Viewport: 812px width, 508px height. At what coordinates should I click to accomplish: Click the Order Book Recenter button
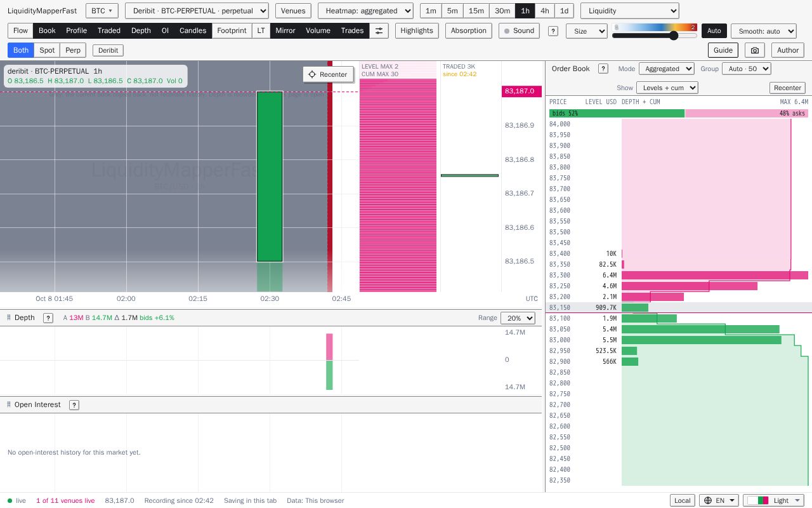pyautogui.click(x=787, y=88)
